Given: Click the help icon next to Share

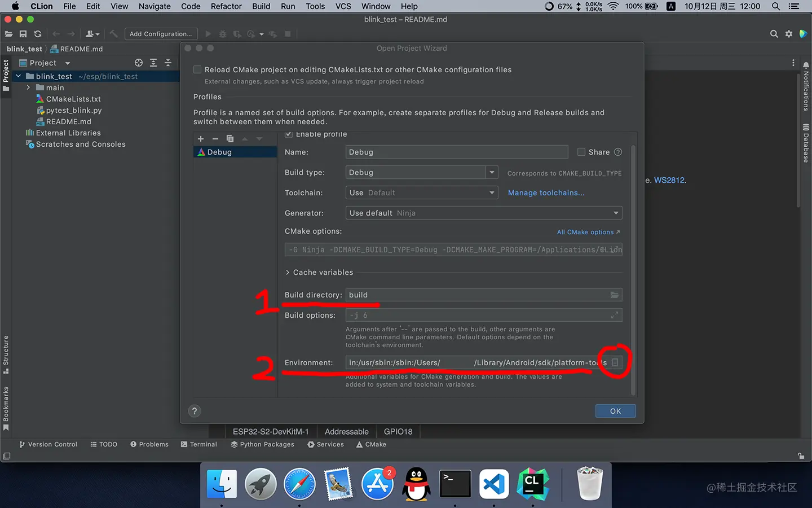Looking at the screenshot, I should (618, 152).
